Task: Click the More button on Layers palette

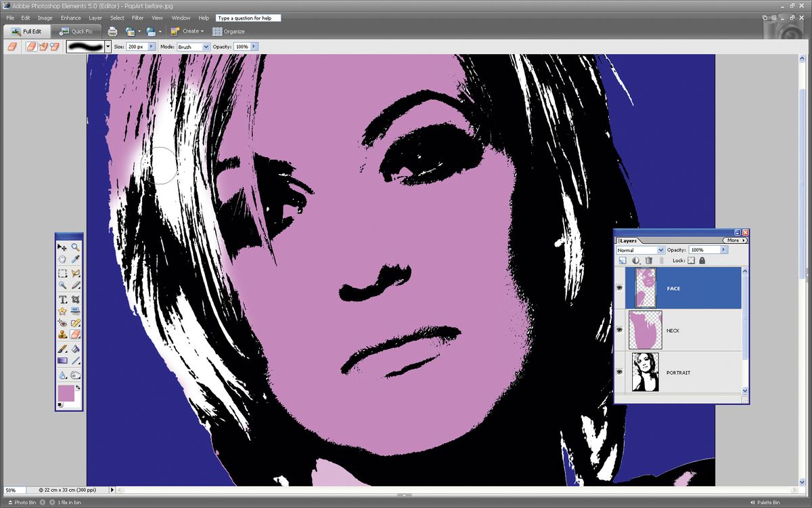Action: [735, 240]
